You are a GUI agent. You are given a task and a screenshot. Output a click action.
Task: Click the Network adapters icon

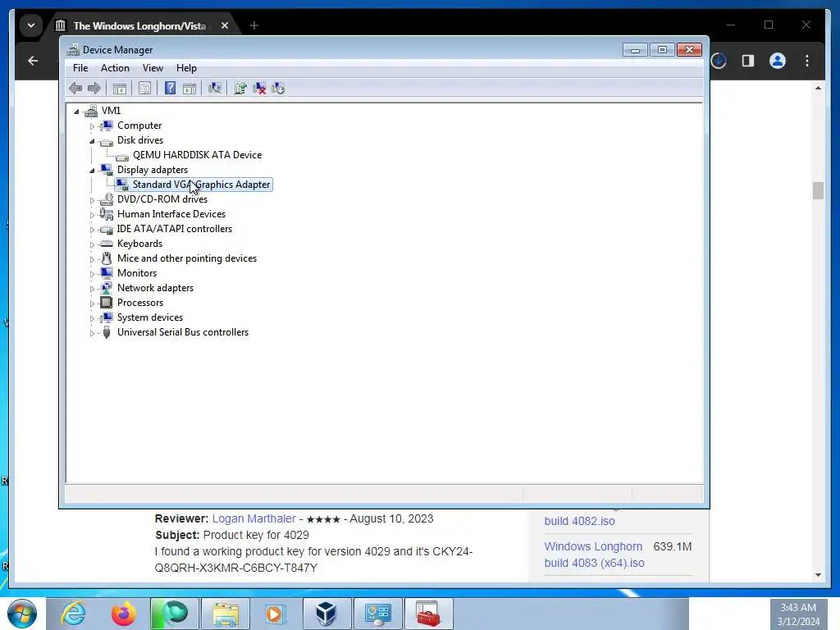tap(107, 288)
